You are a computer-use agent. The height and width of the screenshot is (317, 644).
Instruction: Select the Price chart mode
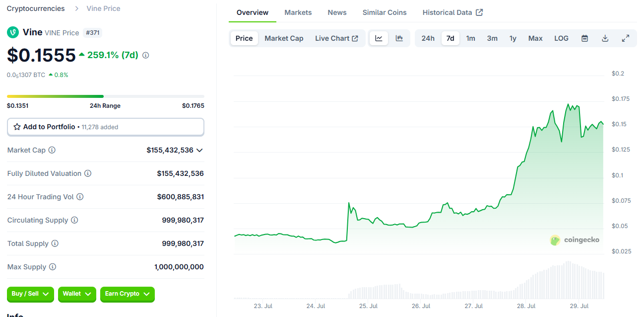(244, 38)
